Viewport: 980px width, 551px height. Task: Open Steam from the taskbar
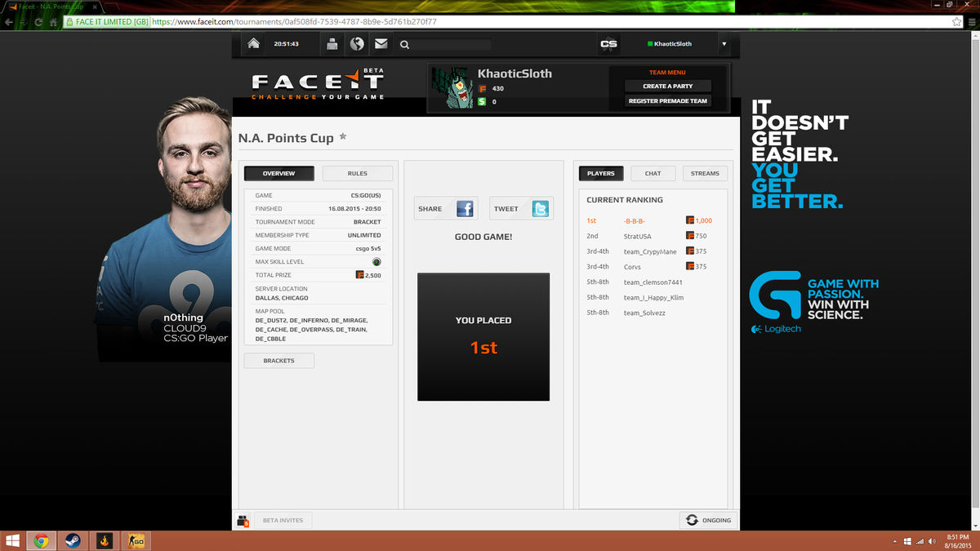[x=73, y=540]
